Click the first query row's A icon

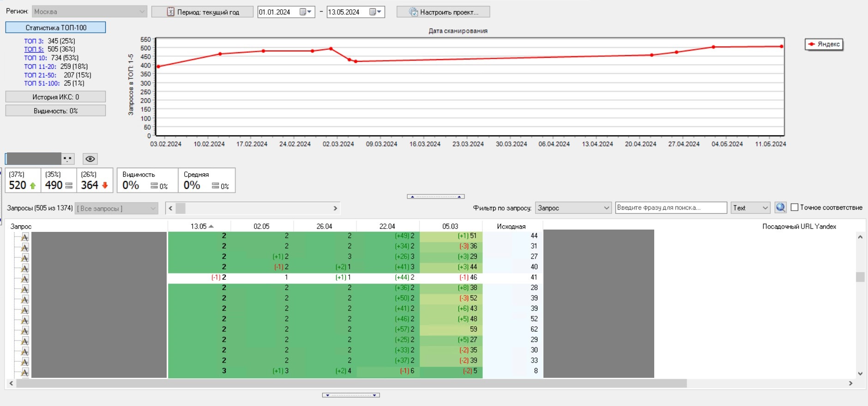tap(25, 237)
